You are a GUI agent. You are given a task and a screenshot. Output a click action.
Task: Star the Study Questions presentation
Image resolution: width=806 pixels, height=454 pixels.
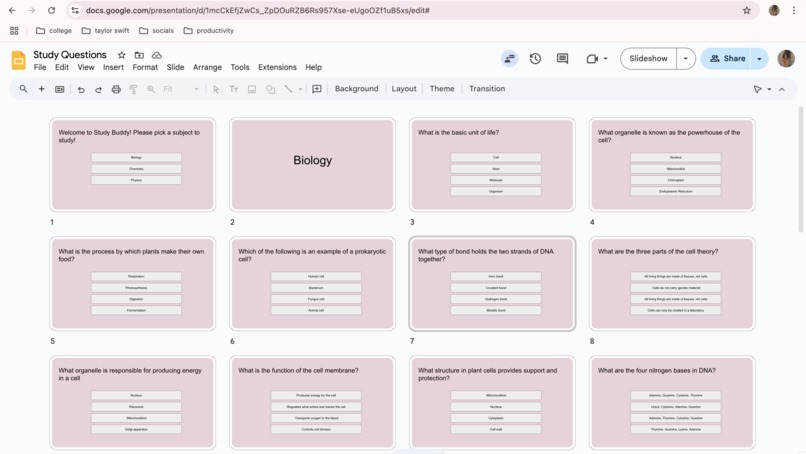coord(121,55)
